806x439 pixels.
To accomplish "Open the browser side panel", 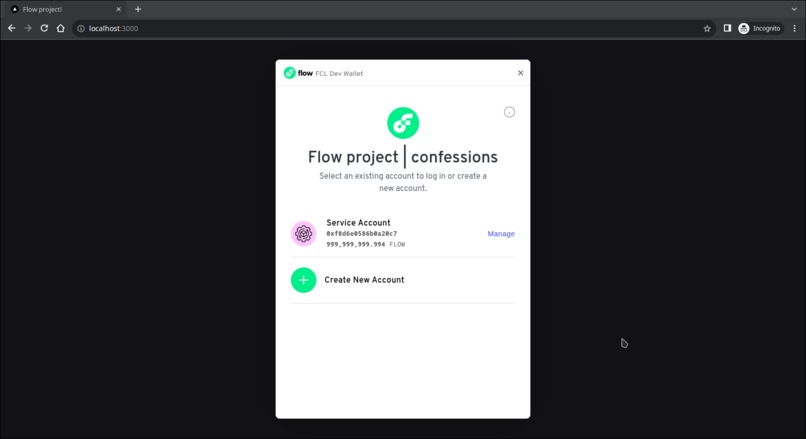I will tap(727, 28).
